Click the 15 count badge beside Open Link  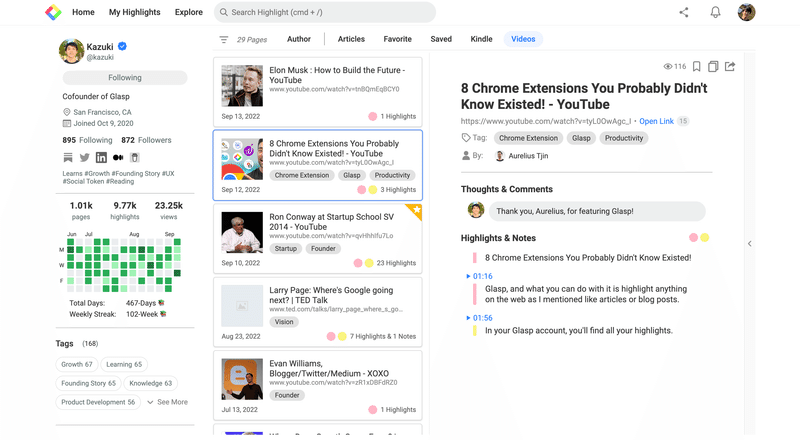tap(683, 121)
